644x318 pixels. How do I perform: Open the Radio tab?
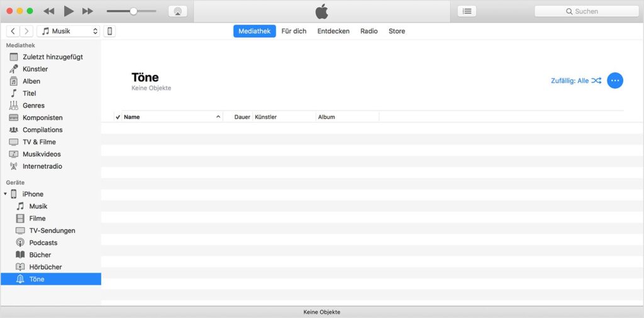[369, 31]
